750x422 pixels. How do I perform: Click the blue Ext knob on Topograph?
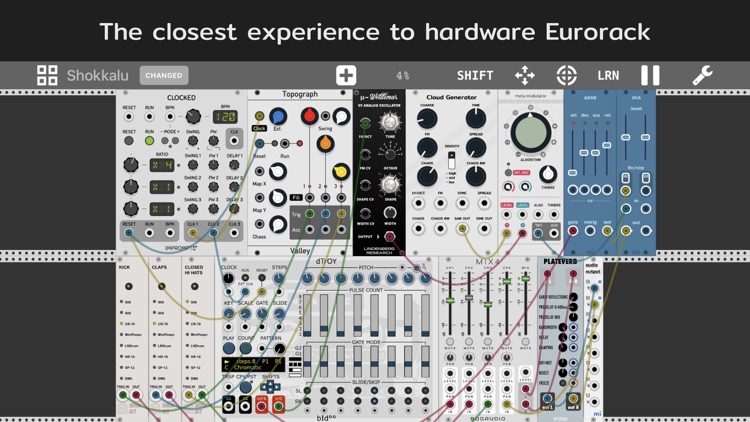[278, 116]
